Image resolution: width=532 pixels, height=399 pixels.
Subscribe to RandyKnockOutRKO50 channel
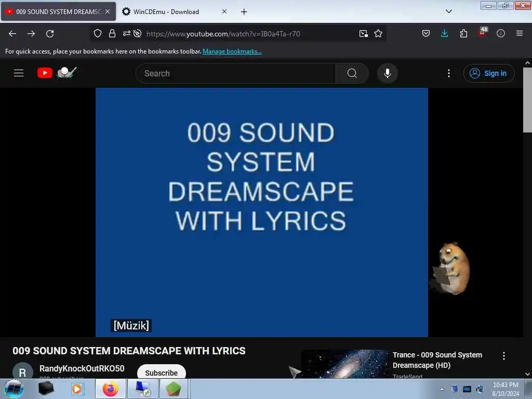[x=162, y=372]
